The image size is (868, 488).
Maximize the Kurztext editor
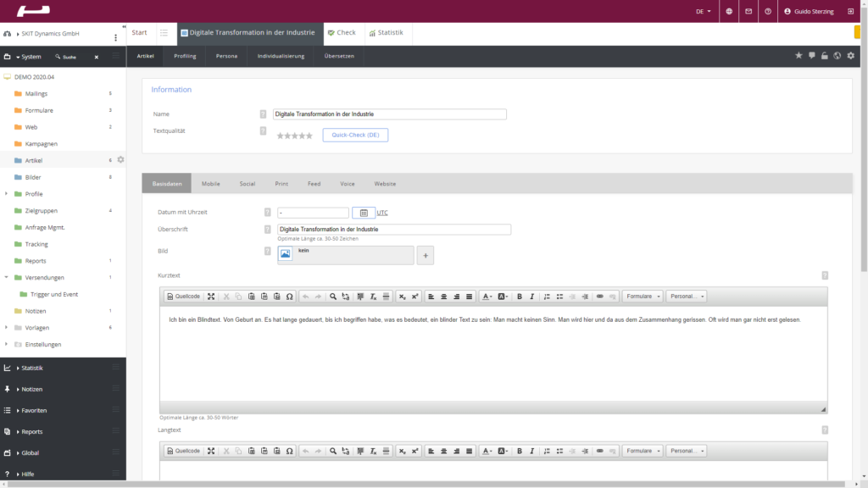(211, 297)
